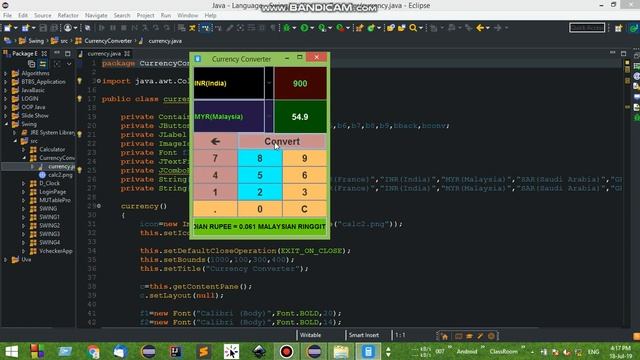Screen dimensions: 640x360
Task: Open the Run menu
Action: pyautogui.click(x=166, y=16)
